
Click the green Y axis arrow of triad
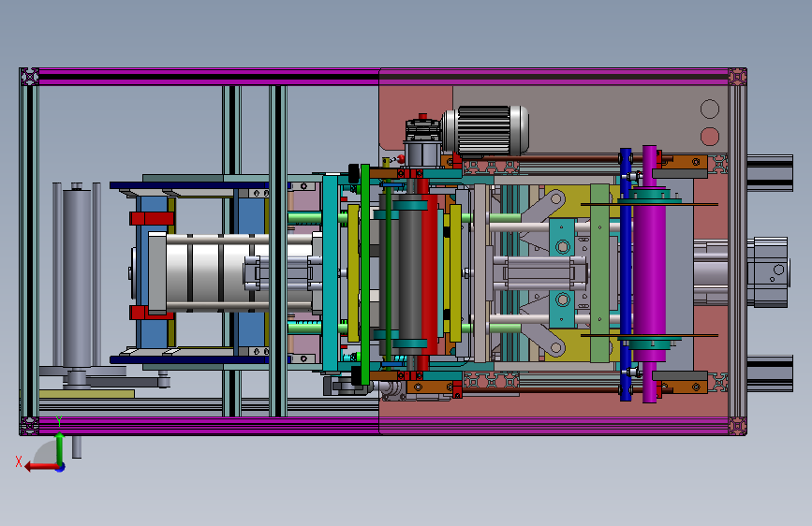coord(60,448)
